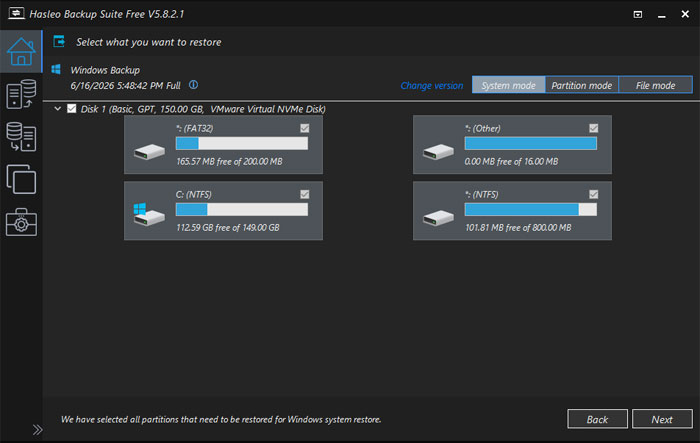
Task: Click '112.59 GB free of 149.00 GB' text
Action: tap(228, 227)
